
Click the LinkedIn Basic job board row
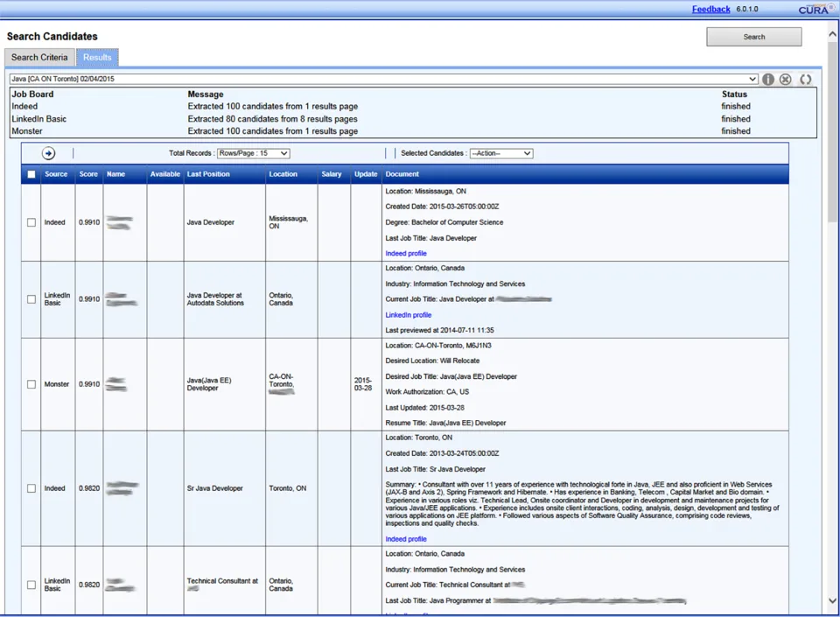pos(413,119)
